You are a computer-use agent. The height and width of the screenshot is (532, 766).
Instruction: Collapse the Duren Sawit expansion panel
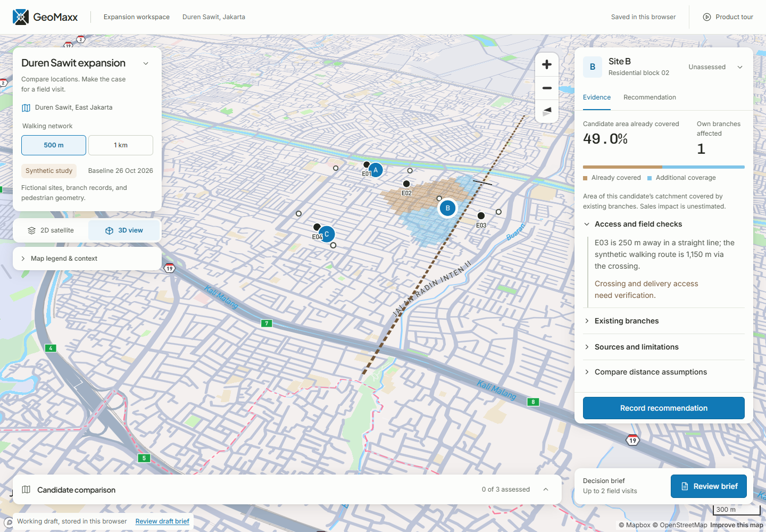[146, 63]
